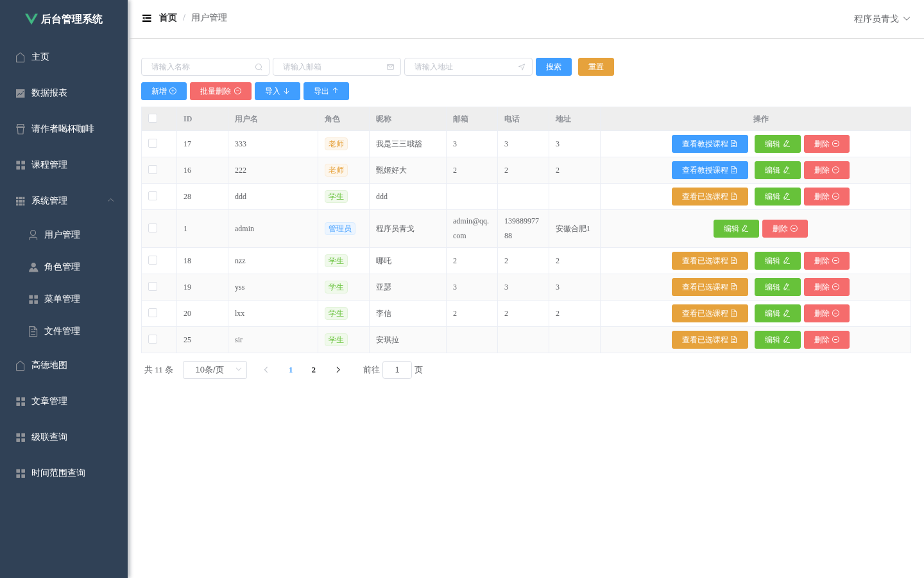Open the 程序员青戈 user dropdown
Screen dimensions: 924x578
[882, 19]
